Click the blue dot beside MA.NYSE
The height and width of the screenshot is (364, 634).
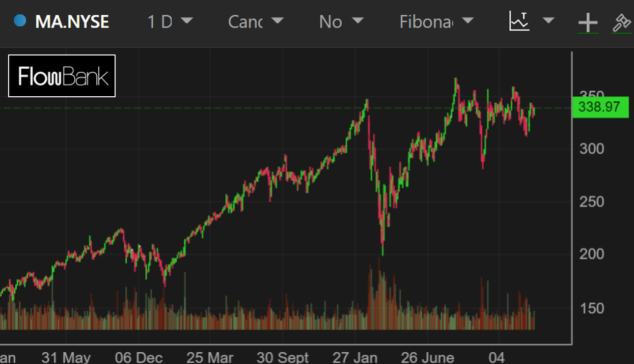click(20, 21)
